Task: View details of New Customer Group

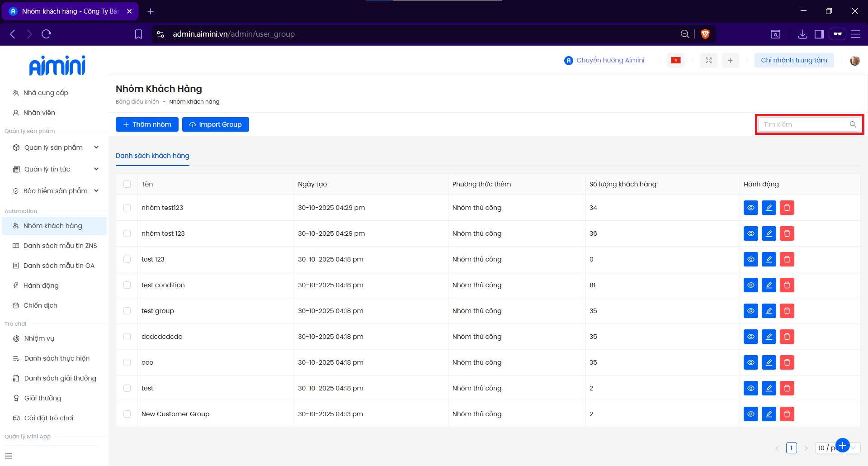Action: 750,414
